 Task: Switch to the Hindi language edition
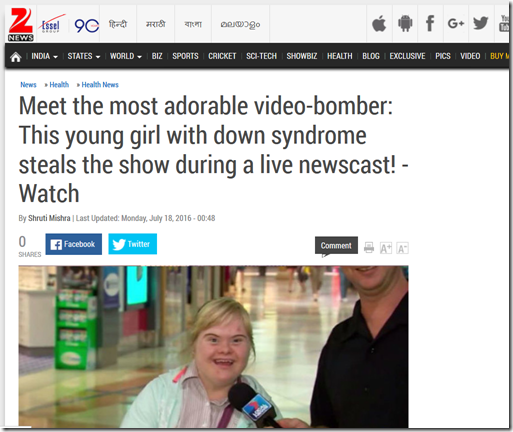point(118,24)
